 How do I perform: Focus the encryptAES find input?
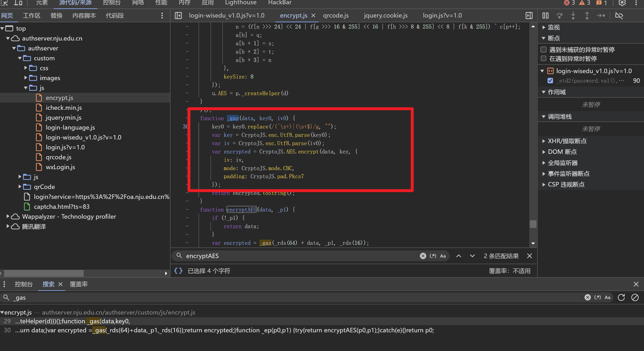click(x=301, y=256)
